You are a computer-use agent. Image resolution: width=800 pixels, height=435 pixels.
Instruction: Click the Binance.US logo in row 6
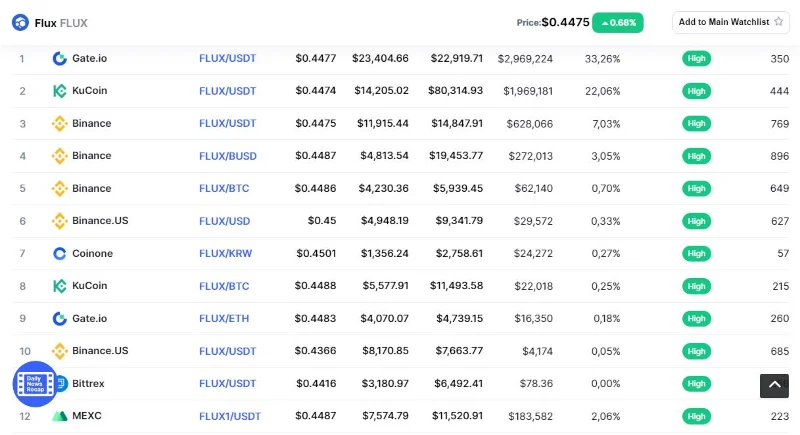pos(60,221)
